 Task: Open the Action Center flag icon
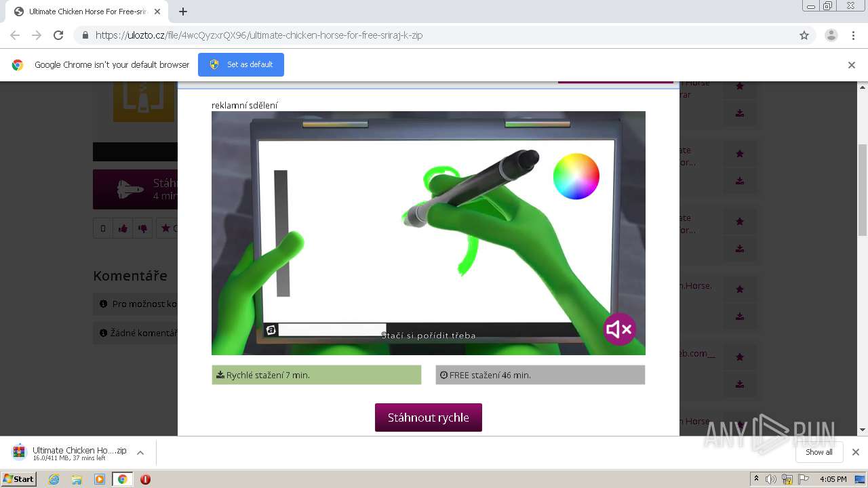(x=804, y=479)
